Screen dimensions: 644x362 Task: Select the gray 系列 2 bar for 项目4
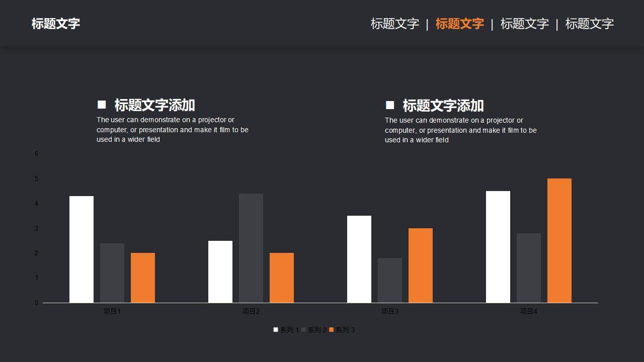529,268
